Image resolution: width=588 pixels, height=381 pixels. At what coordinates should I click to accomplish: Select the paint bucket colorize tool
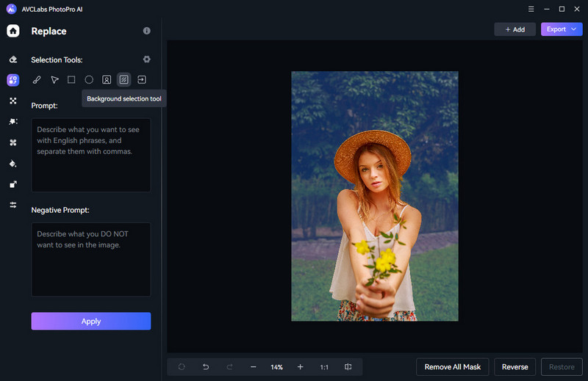[x=13, y=164]
